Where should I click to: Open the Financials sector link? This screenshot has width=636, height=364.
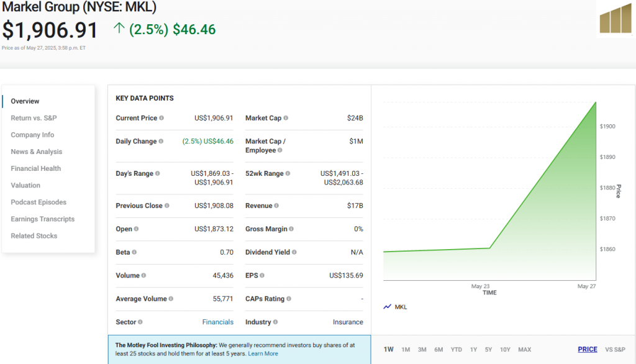(x=218, y=322)
